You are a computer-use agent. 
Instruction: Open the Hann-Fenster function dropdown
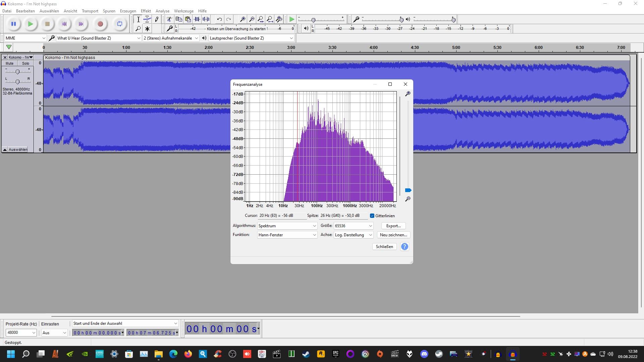287,235
